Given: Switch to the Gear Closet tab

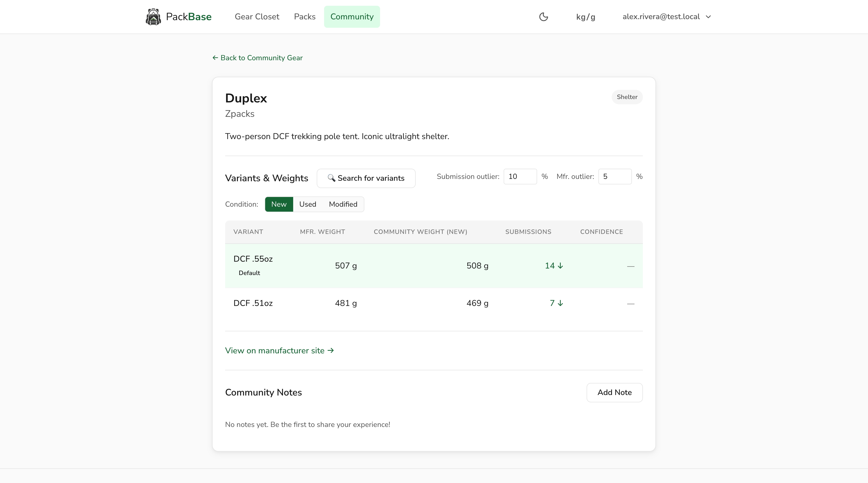Looking at the screenshot, I should 257,17.
